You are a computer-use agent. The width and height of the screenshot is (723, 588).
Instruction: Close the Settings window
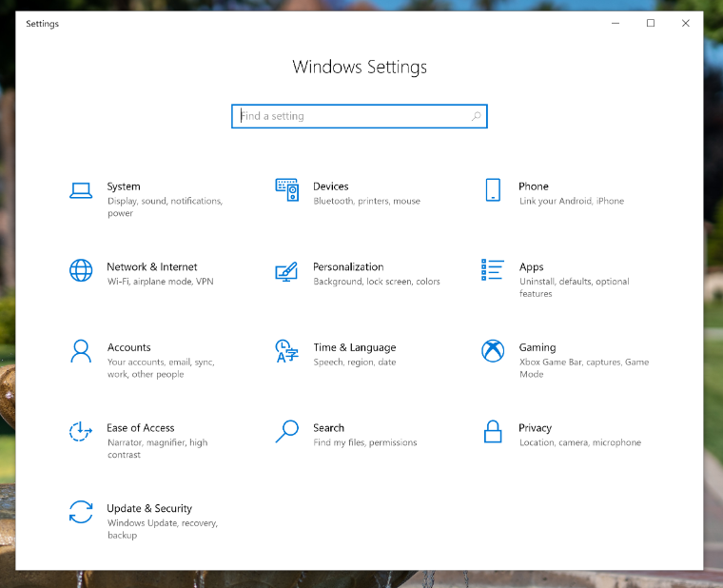(x=686, y=23)
